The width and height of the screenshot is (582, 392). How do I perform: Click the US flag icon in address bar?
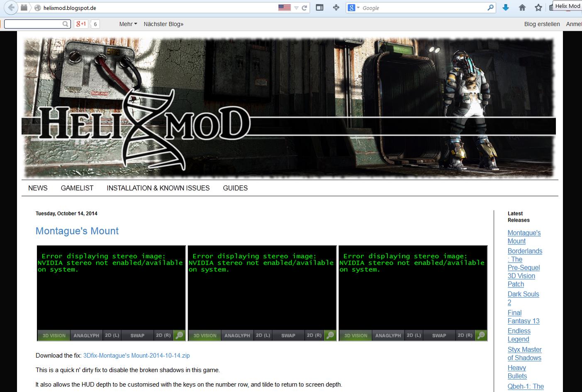tap(284, 7)
